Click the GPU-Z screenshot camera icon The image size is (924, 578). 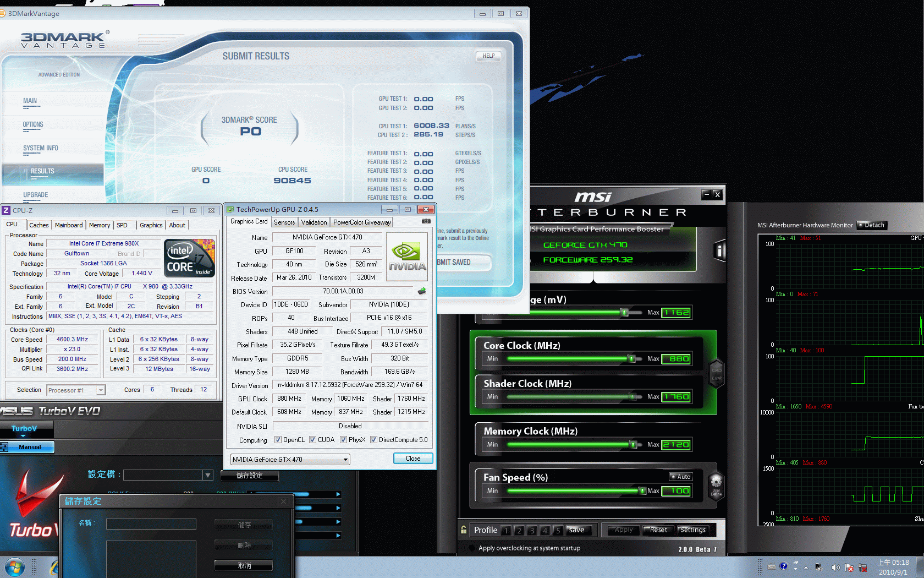(426, 221)
